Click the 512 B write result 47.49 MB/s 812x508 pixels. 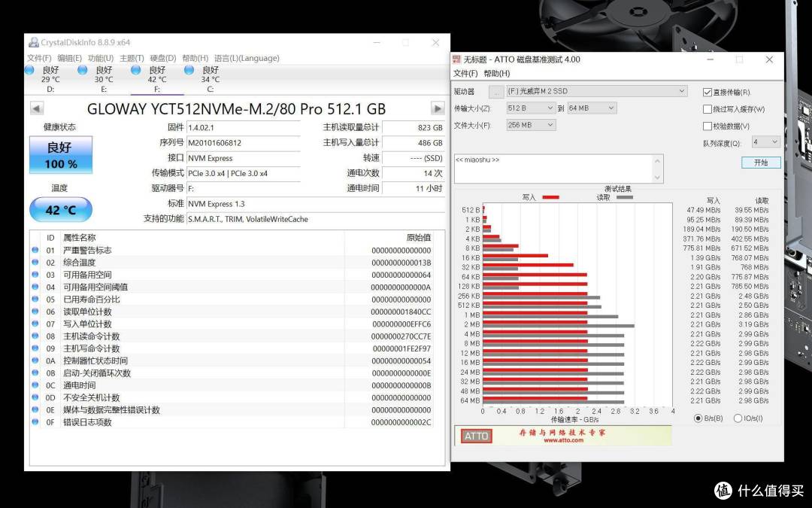pos(704,210)
